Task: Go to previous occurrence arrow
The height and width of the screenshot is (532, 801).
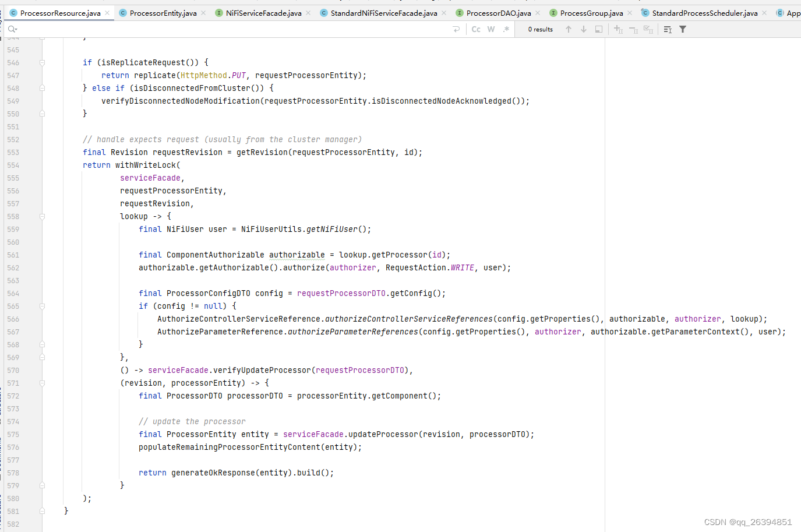Action: [x=569, y=29]
